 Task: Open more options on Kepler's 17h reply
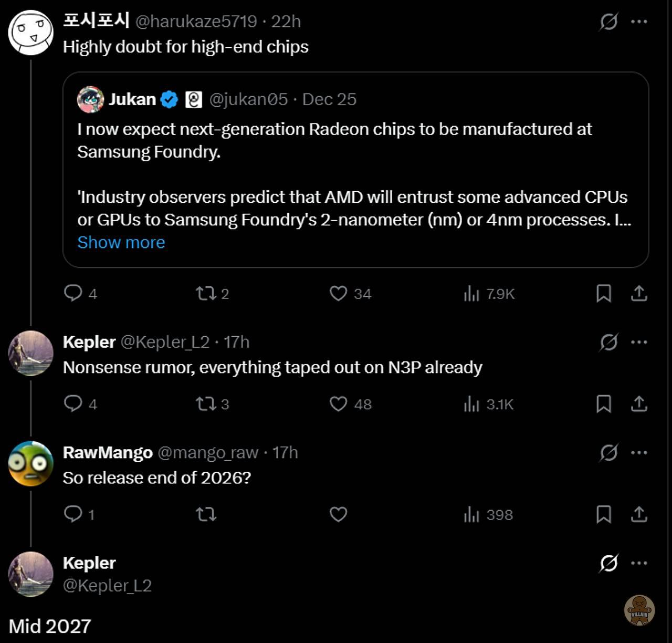click(639, 342)
